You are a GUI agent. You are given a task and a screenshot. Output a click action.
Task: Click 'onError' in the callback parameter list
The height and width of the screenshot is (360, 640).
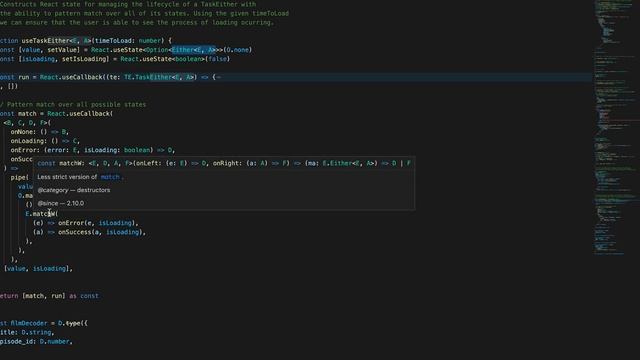(23, 150)
